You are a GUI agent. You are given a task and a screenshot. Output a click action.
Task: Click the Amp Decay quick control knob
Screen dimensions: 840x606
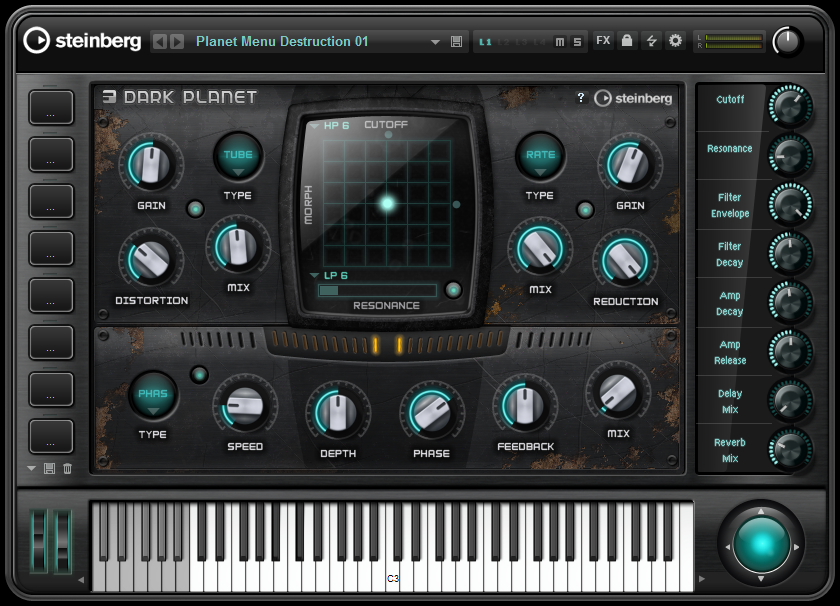790,303
